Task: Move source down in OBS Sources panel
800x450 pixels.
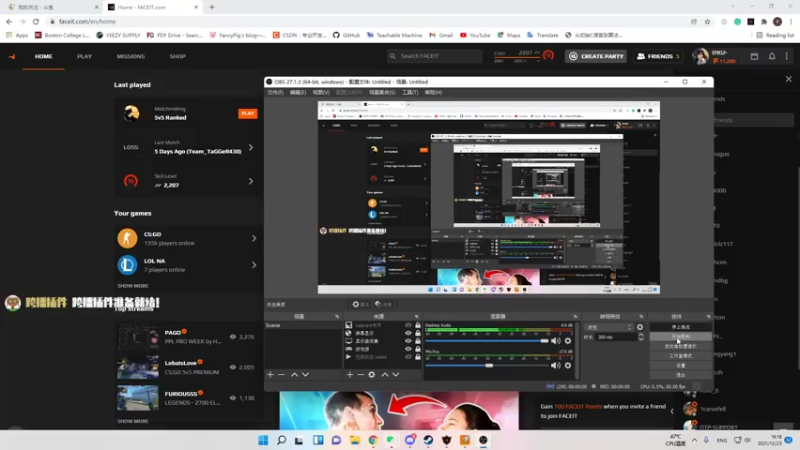Action: click(395, 374)
